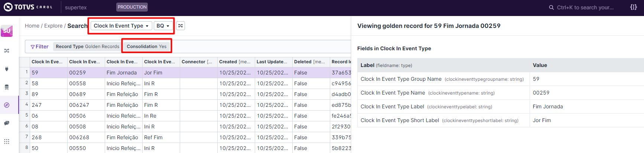Click the shuffle icon beside BQ dropdown
Viewport: 644px width, 153px height.
(x=180, y=26)
